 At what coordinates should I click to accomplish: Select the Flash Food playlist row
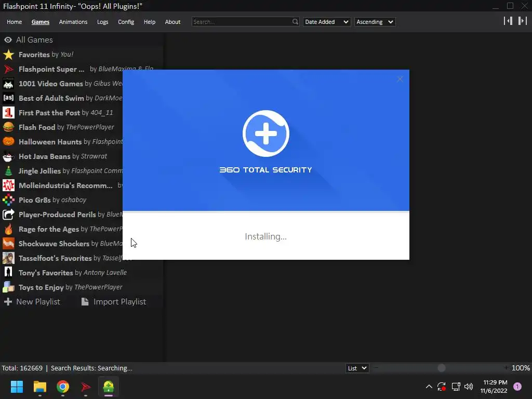tap(82, 127)
